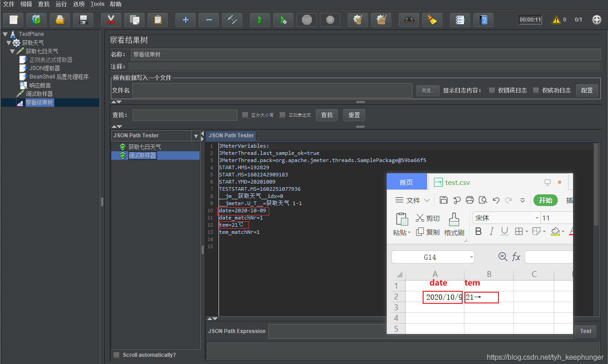608x364 pixels.
Task: Toggle the Scroll automatically checkbox
Action: (x=117, y=355)
